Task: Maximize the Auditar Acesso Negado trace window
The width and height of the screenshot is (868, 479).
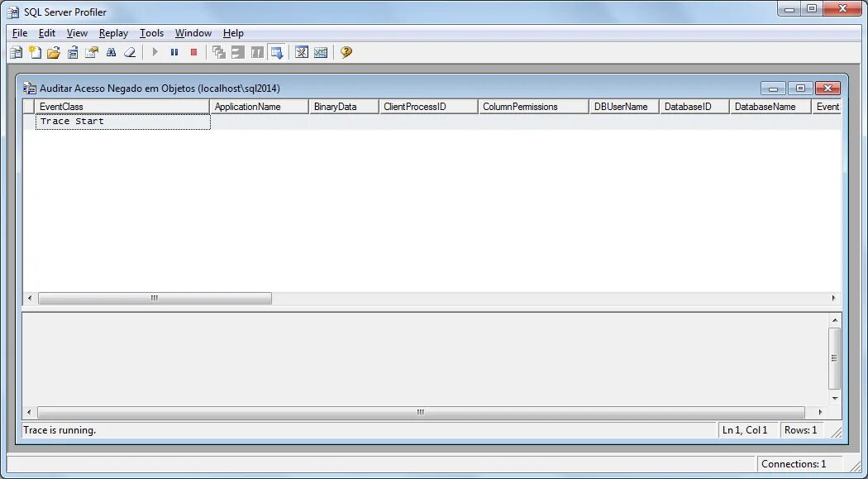Action: click(x=800, y=89)
